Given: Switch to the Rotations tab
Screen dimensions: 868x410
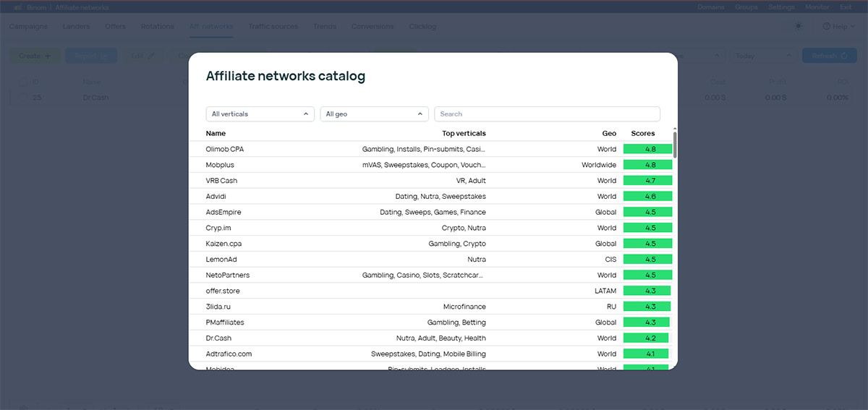Looking at the screenshot, I should tap(157, 27).
